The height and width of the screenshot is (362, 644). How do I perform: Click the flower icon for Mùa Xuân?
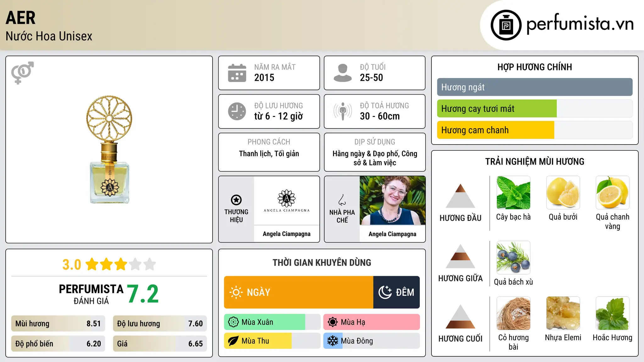[233, 322]
